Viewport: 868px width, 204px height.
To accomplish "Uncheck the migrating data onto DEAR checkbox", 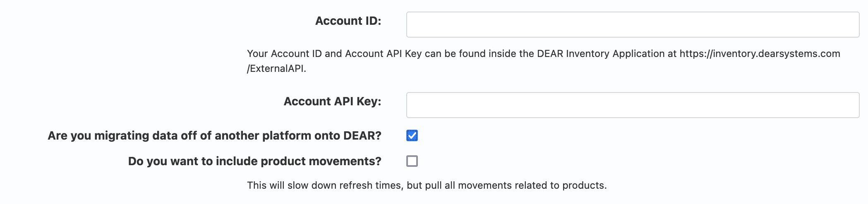I will 412,135.
